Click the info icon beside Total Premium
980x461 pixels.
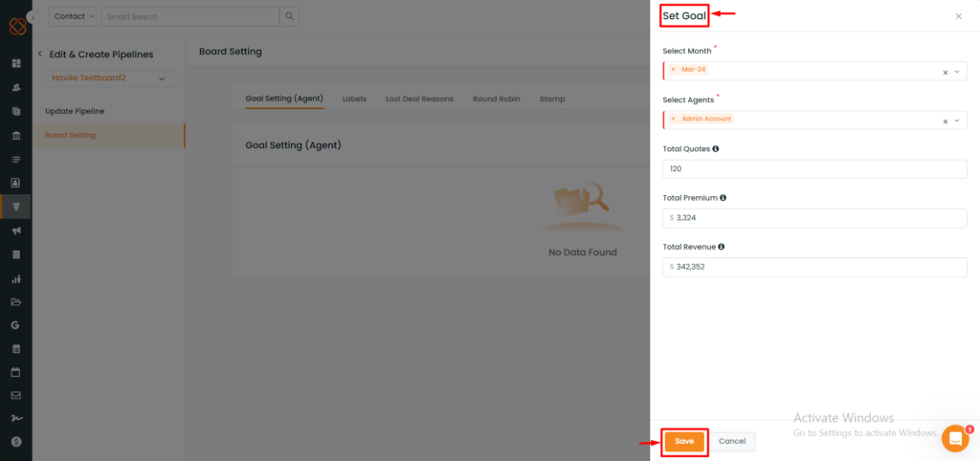point(724,197)
